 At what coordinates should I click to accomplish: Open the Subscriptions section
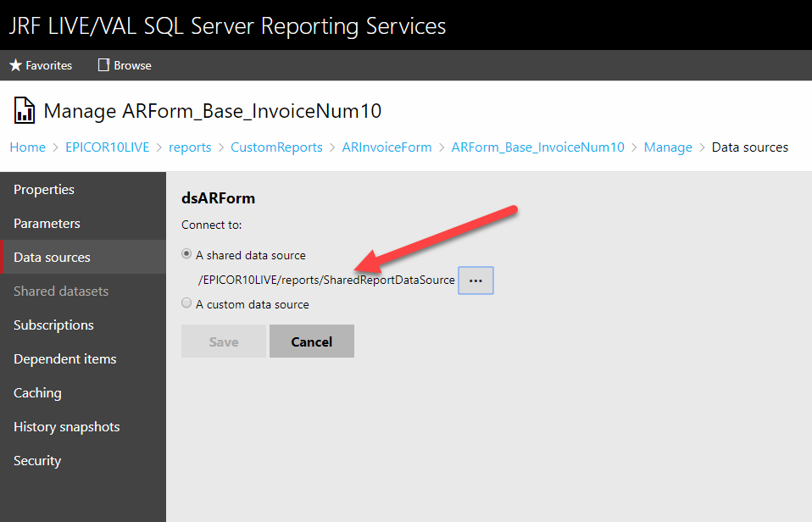(83, 325)
